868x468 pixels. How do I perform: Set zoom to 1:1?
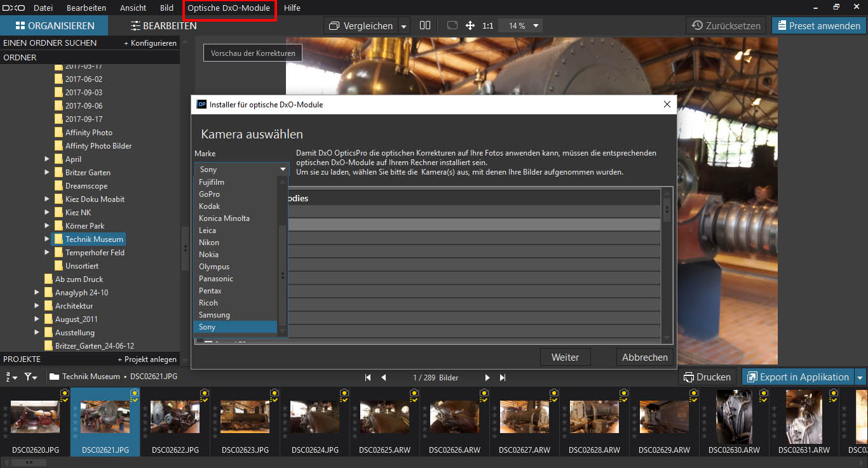[488, 26]
